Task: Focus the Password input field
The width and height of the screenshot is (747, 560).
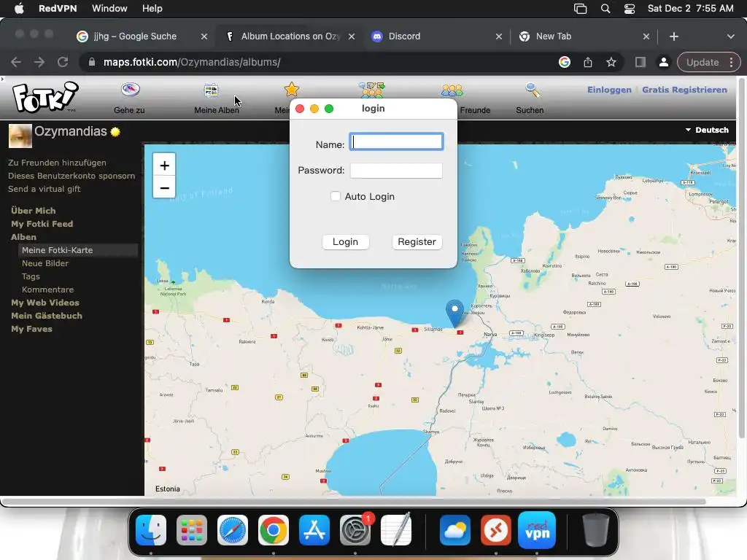Action: click(x=396, y=171)
